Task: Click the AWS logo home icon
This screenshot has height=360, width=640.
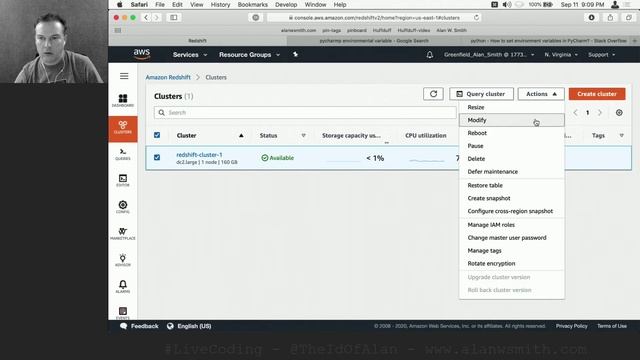Action: [142, 54]
